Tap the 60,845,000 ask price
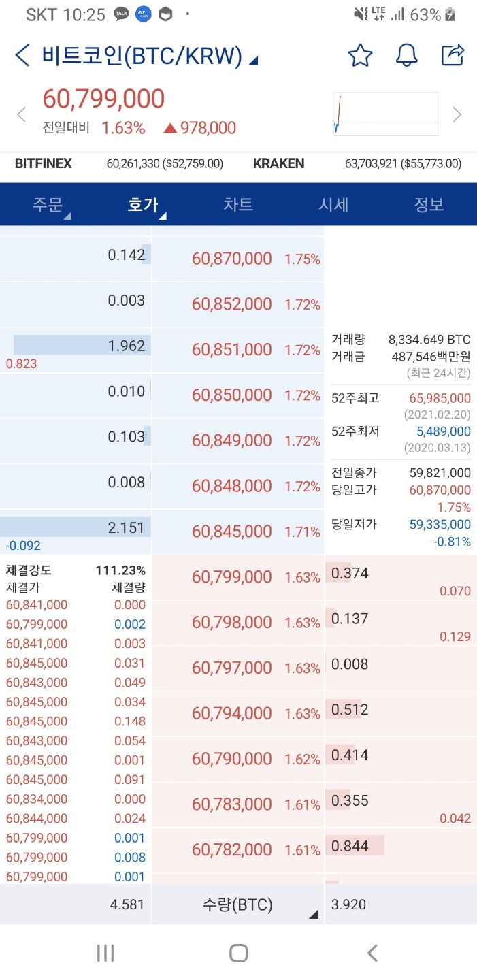Screen dimensions: 477x980 tap(232, 532)
